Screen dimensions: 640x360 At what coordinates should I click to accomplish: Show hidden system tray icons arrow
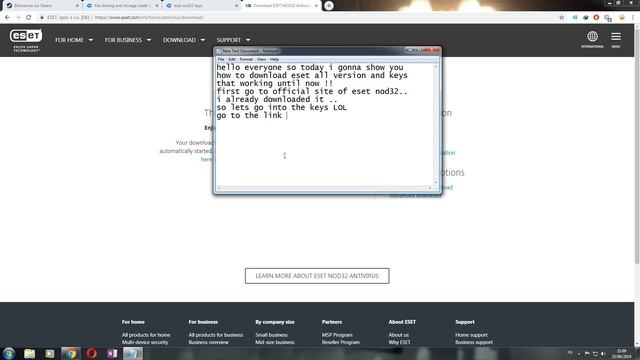pyautogui.click(x=579, y=354)
